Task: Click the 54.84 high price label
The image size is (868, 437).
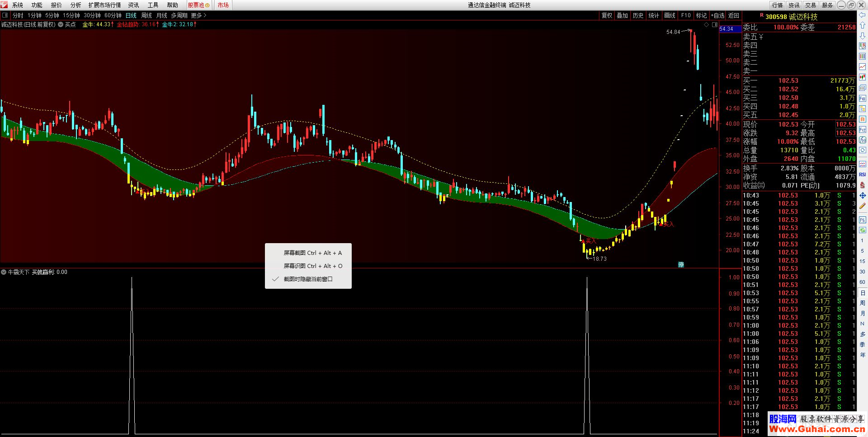Action: click(x=673, y=32)
